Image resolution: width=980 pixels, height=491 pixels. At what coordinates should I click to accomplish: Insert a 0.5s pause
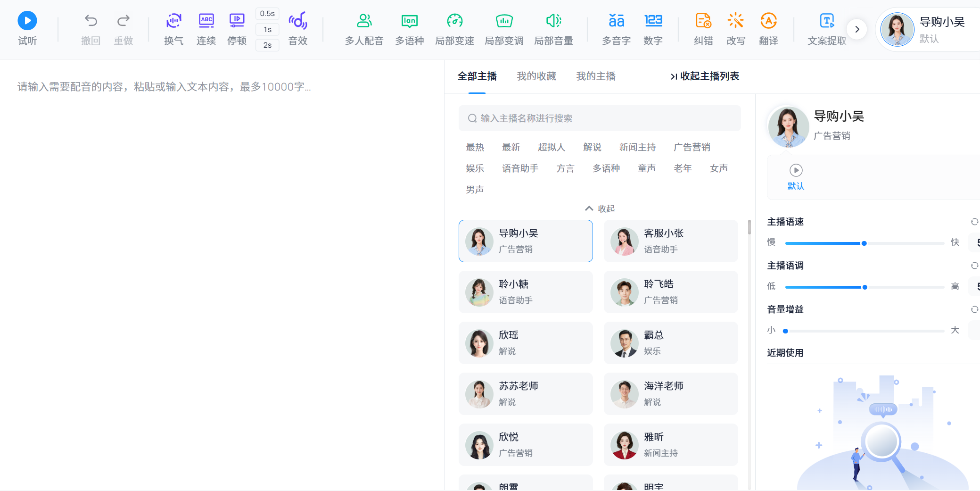pos(267,13)
